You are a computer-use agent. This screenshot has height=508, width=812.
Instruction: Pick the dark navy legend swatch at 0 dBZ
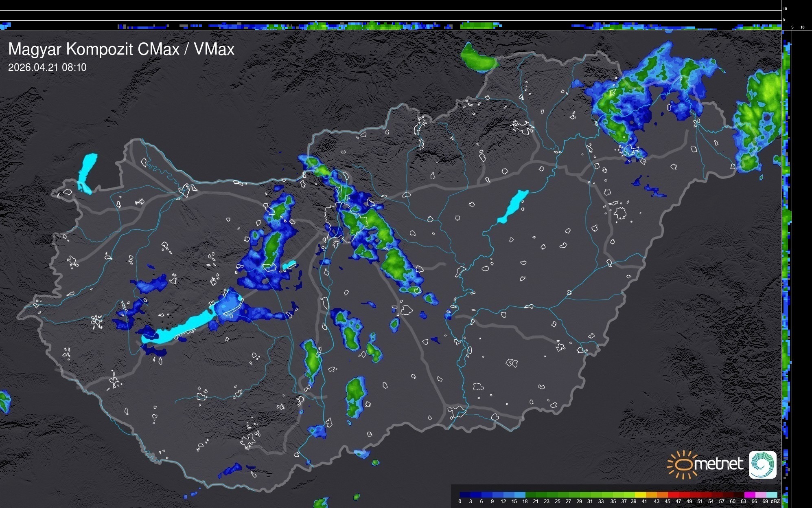coord(465,495)
